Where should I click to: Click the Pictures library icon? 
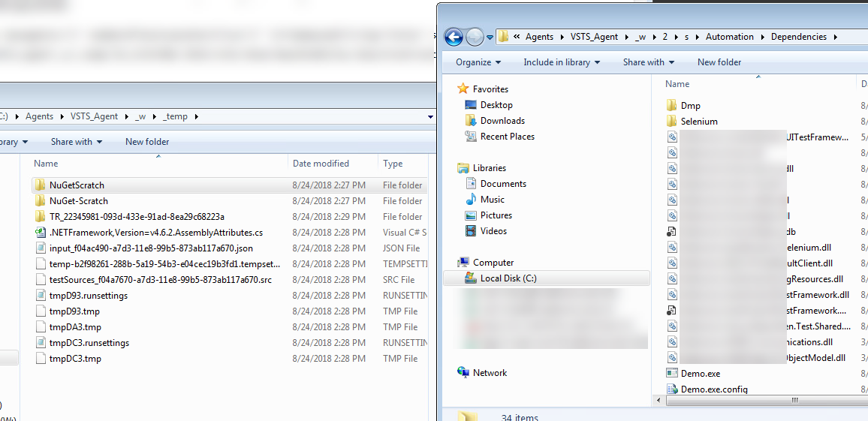471,215
